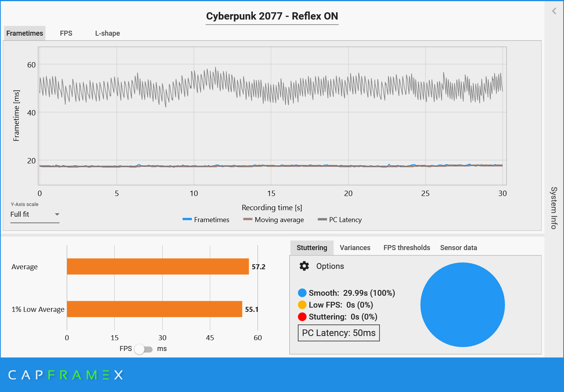Open the Sensor data tab
The height and width of the screenshot is (392, 564).
point(458,248)
